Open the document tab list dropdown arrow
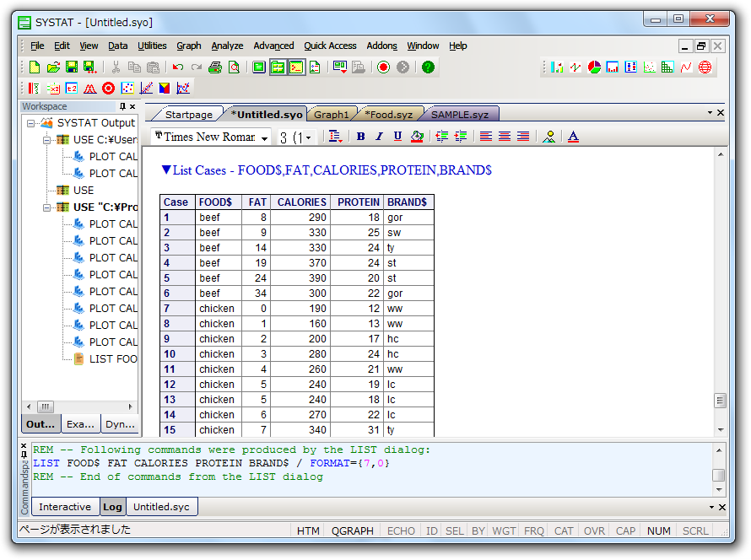The image size is (751, 560). [x=710, y=112]
